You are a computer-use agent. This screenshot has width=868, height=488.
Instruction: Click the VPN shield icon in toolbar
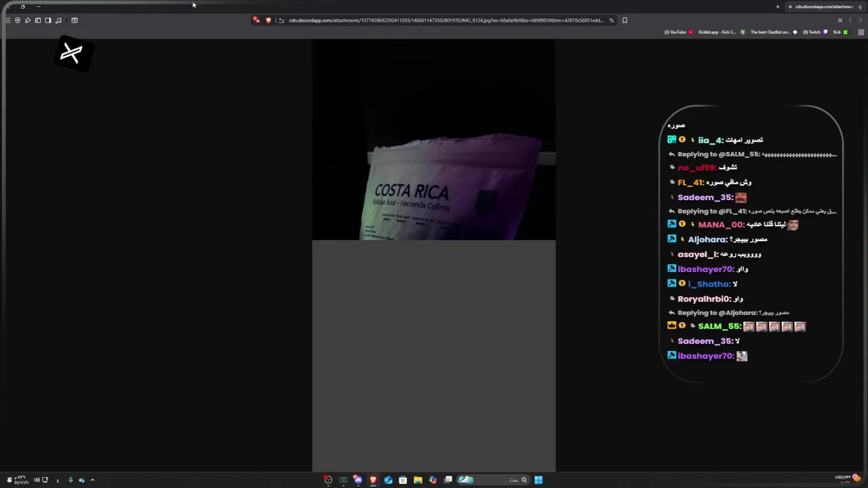18,20
